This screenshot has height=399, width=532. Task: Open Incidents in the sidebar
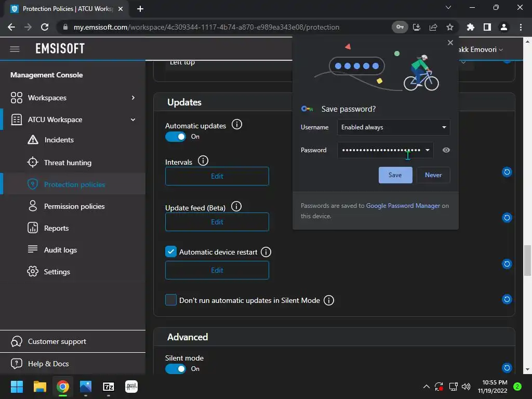tap(59, 140)
